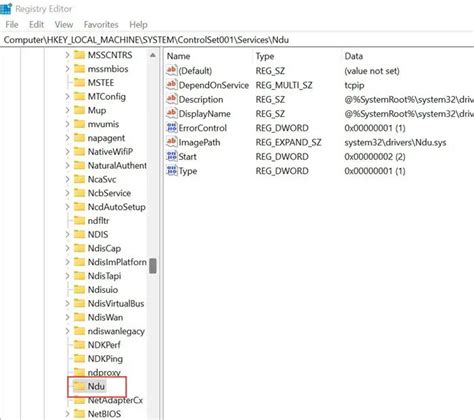Select the mvumis folder icon
The image size is (474, 420).
pos(79,124)
